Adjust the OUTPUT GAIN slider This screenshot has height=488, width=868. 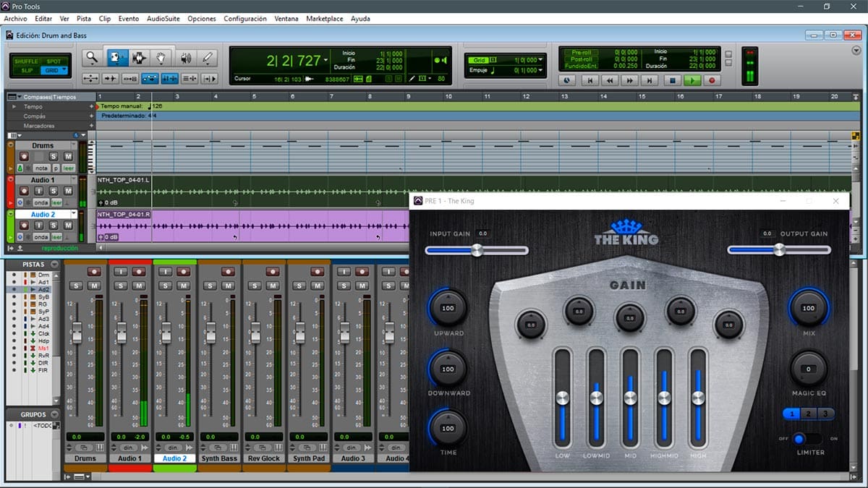pos(779,250)
